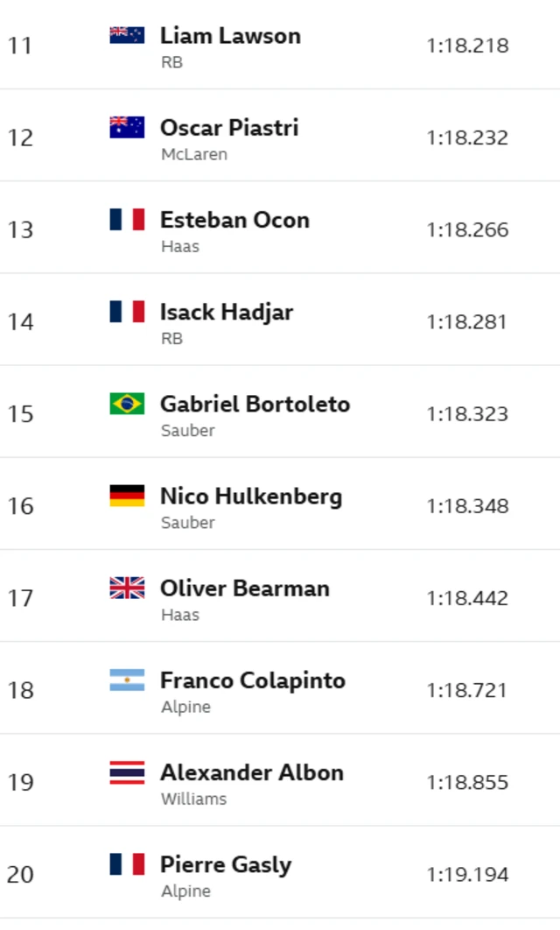
Task: Click the Thai flag beside Alexander Albon
Action: coord(127,772)
